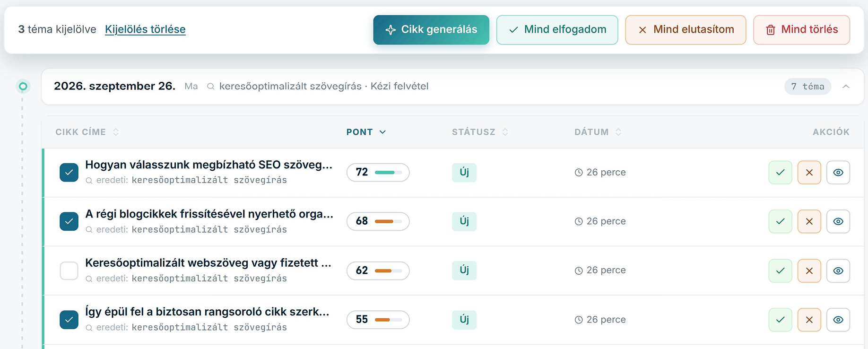Click the '2026. szeptember 26.' date heading

(x=114, y=86)
